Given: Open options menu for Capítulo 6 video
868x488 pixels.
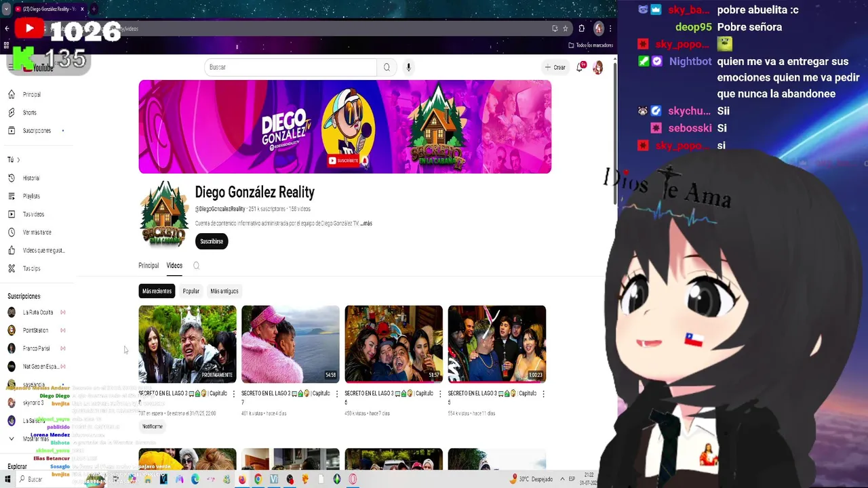Looking at the screenshot, I should coord(440,394).
